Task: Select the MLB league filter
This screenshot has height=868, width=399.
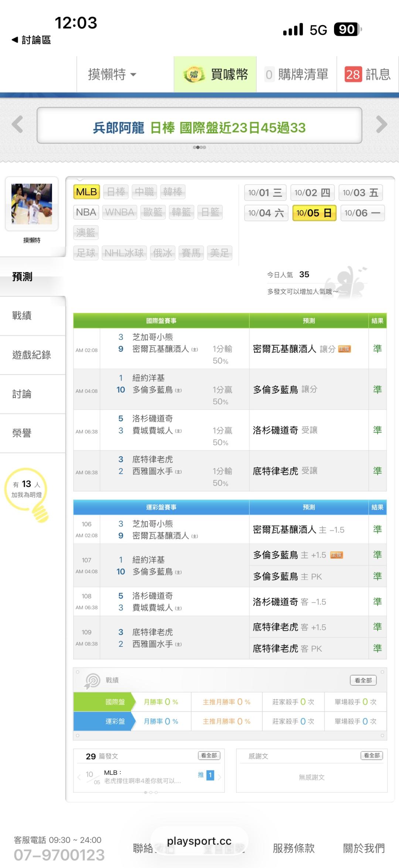Action: tap(86, 192)
